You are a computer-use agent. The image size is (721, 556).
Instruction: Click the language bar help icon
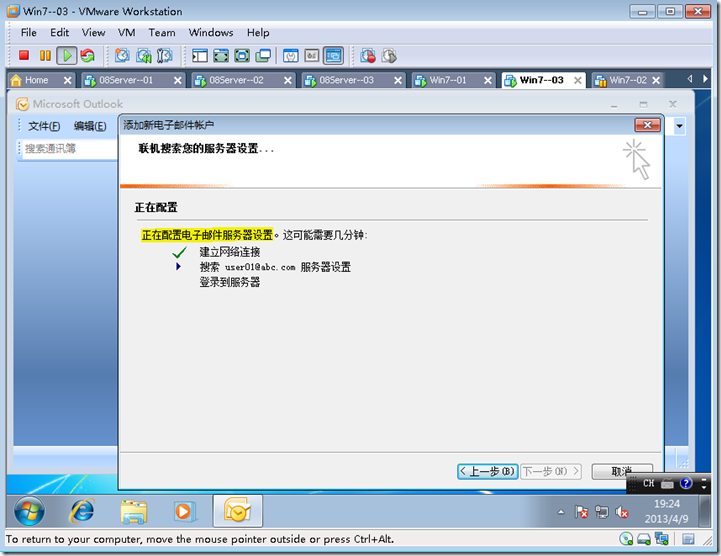click(x=686, y=483)
